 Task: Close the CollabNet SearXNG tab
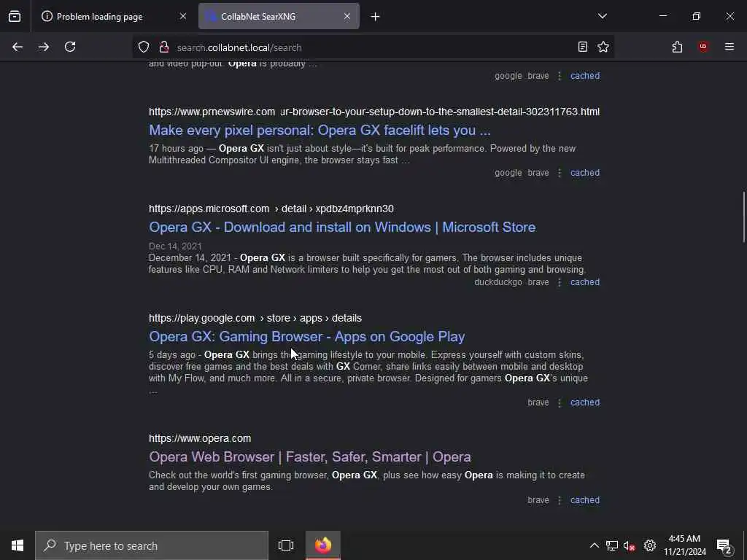pyautogui.click(x=347, y=16)
